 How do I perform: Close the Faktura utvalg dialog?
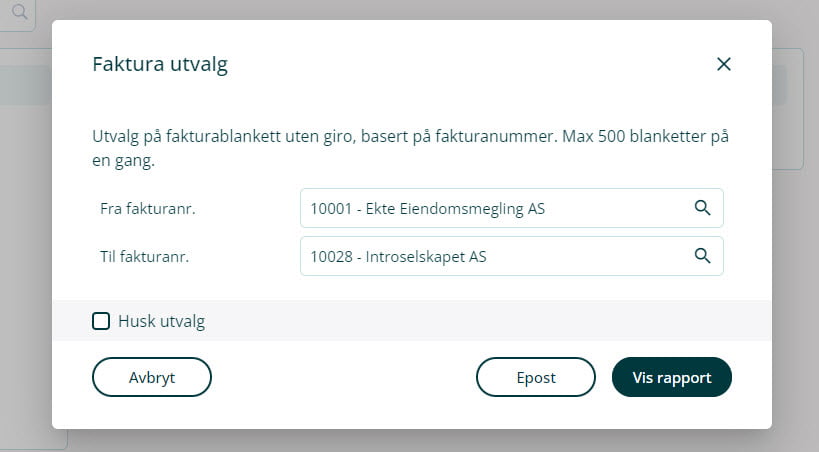click(x=724, y=64)
